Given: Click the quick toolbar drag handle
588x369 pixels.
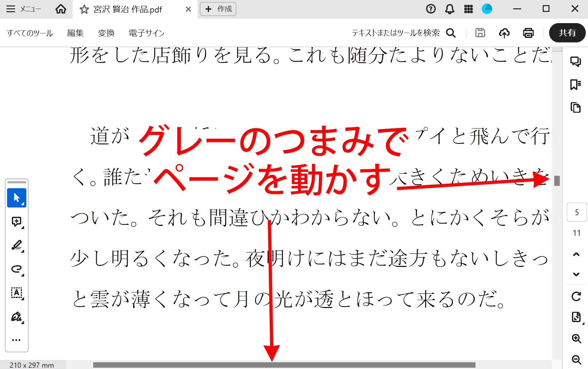Looking at the screenshot, I should click(x=17, y=182).
